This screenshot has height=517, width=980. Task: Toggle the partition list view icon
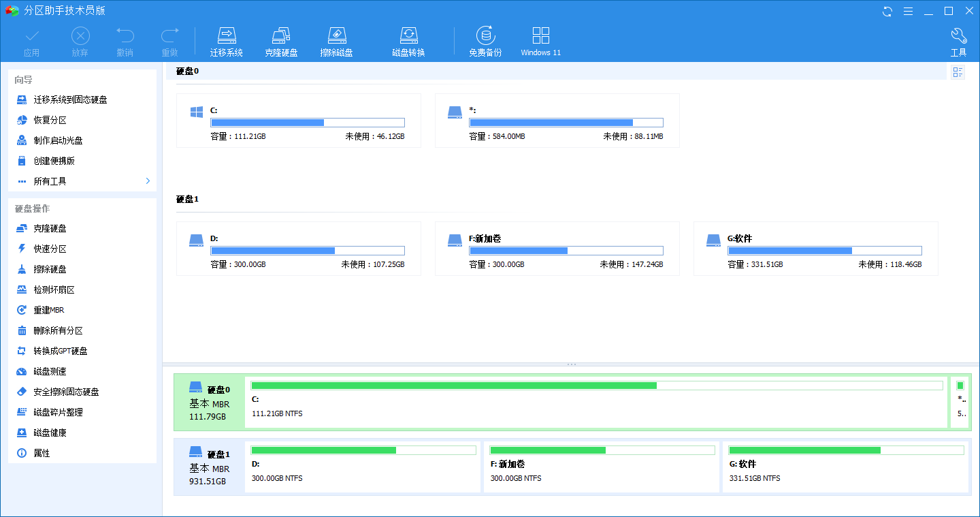(x=958, y=72)
